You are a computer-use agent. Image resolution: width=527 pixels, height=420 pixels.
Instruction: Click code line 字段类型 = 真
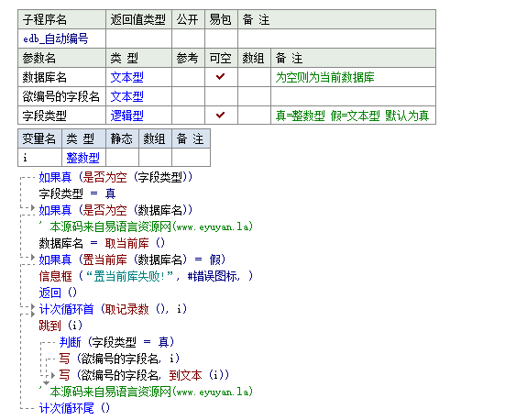[77, 193]
